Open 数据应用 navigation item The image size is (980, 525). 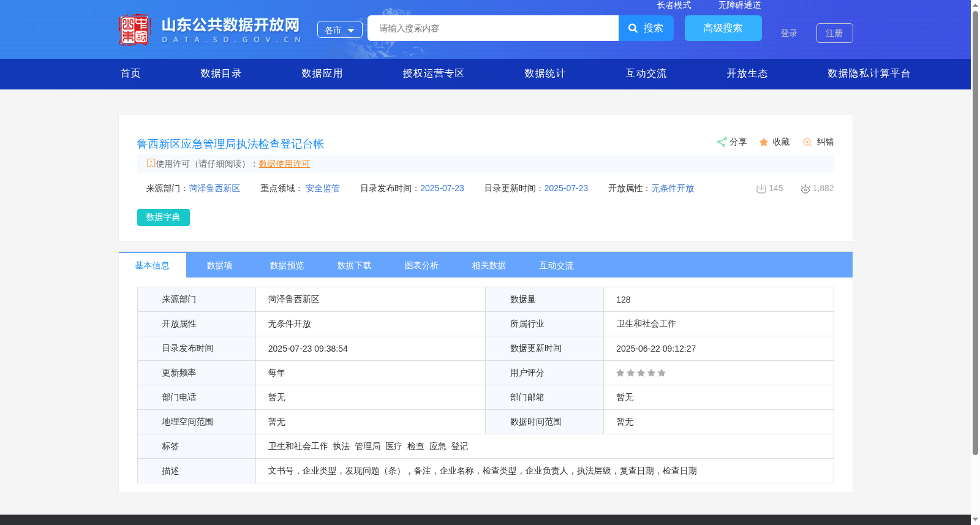pos(322,74)
